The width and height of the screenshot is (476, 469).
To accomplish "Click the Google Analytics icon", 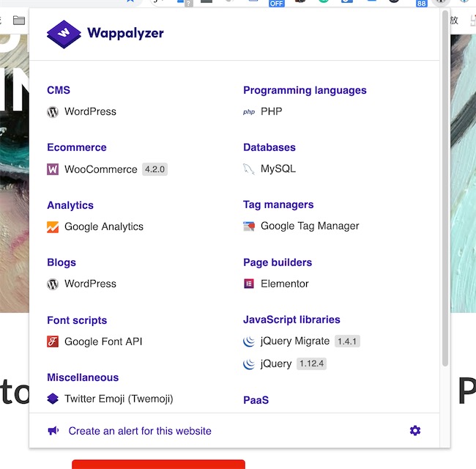I will click(53, 227).
